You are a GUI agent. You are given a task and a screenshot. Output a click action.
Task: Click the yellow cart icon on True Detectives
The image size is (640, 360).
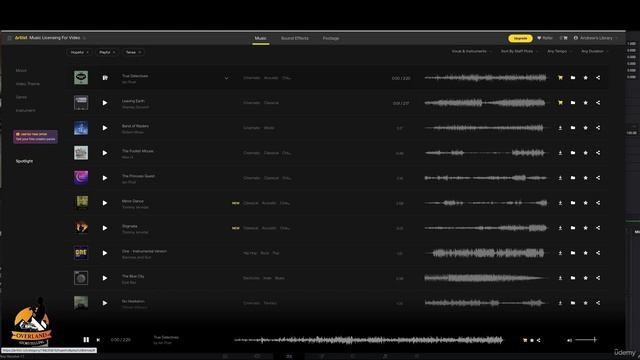(x=560, y=78)
